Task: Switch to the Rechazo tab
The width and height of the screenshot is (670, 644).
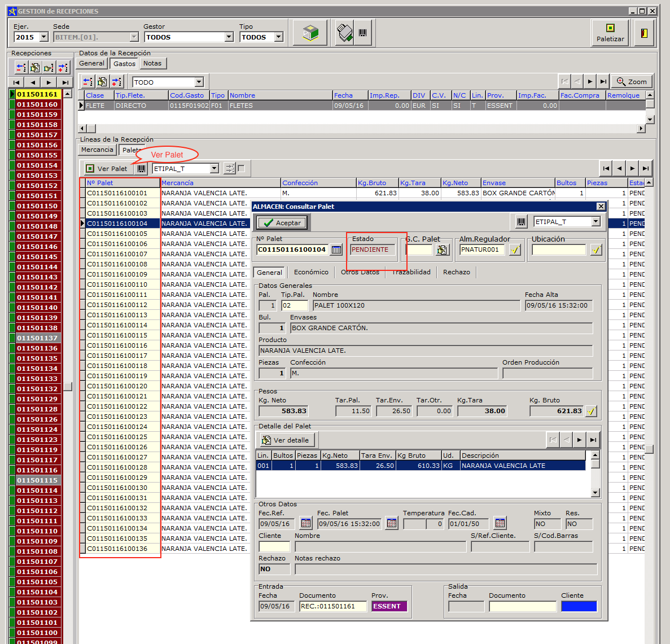Action: tap(456, 273)
